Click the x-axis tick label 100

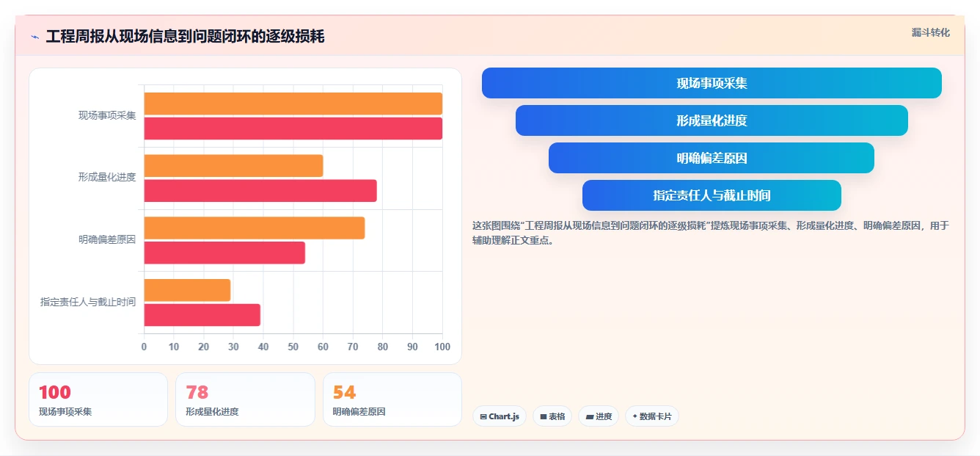442,347
